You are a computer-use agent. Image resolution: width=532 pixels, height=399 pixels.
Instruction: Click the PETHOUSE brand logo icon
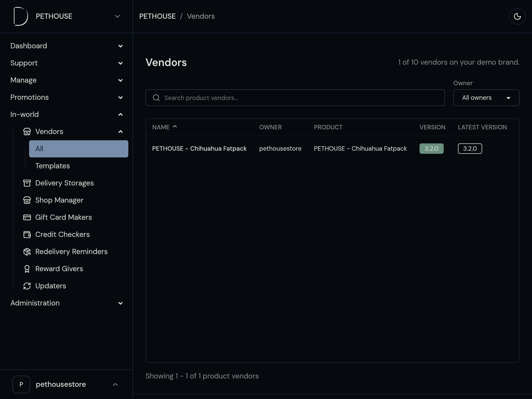21,16
